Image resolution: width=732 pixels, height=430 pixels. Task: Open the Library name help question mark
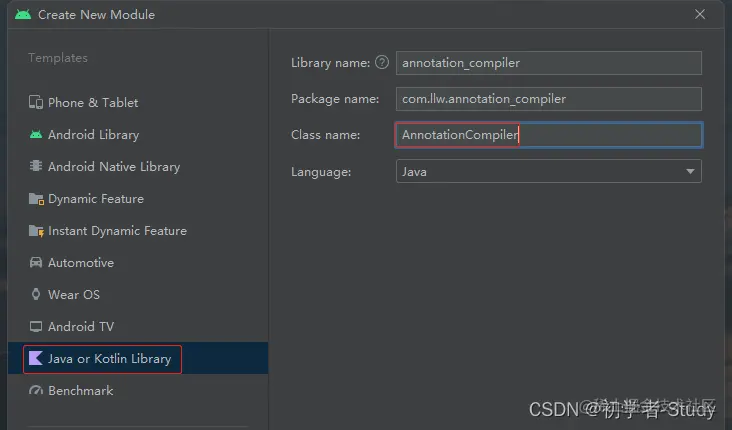[x=382, y=62]
